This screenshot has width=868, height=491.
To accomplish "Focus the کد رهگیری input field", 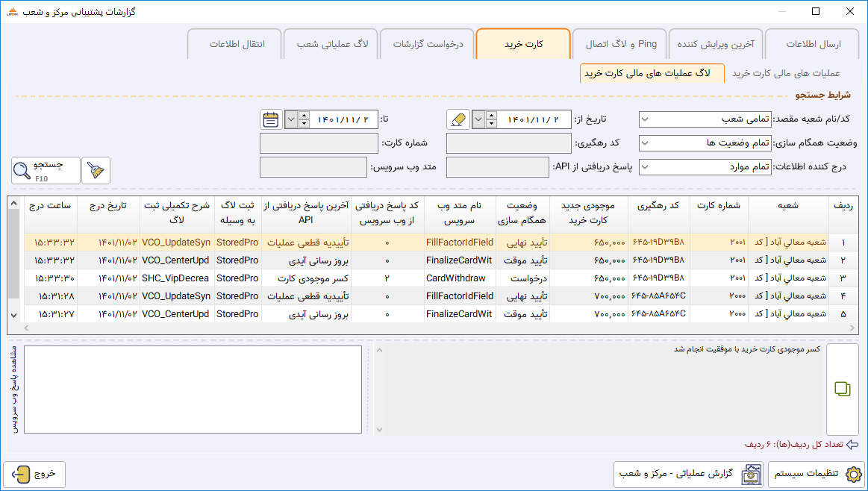I will click(509, 143).
